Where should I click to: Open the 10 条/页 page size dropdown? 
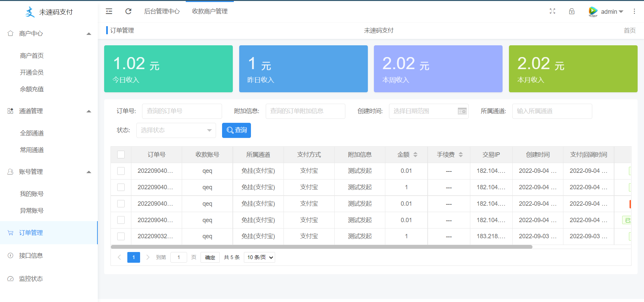point(259,257)
